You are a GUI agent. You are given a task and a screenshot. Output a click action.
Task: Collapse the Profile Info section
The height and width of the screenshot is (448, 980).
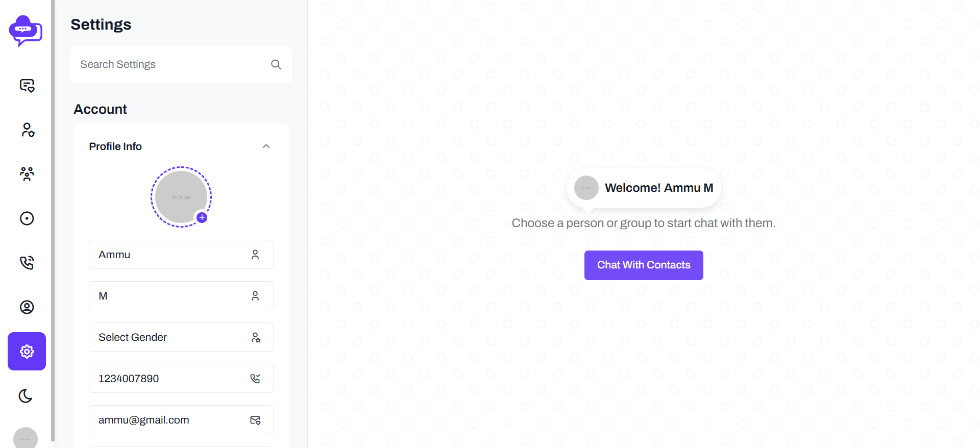[266, 146]
